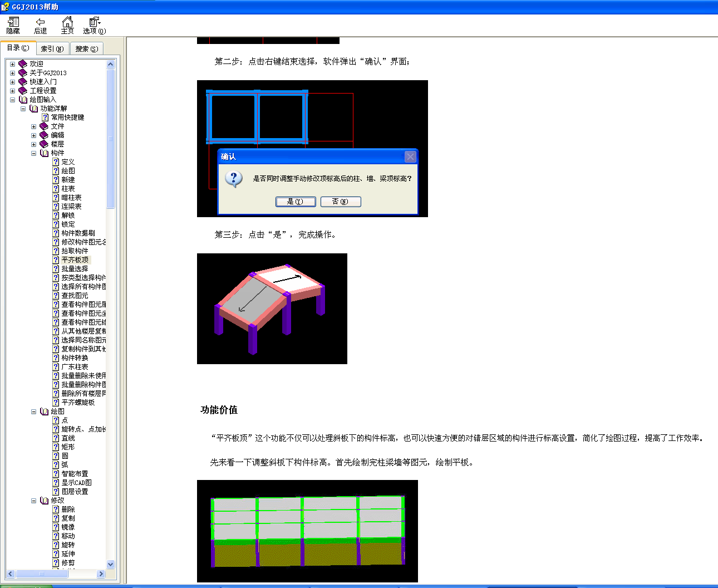Click the book icon beside 楼层
The width and height of the screenshot is (718, 588).
pos(44,144)
